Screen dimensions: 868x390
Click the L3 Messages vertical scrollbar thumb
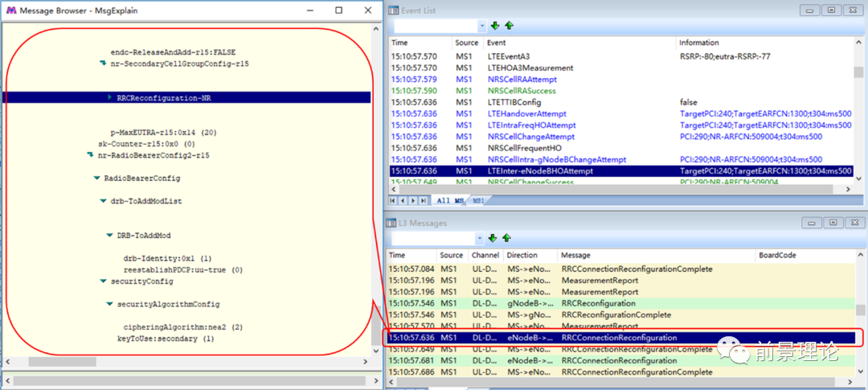(x=861, y=310)
